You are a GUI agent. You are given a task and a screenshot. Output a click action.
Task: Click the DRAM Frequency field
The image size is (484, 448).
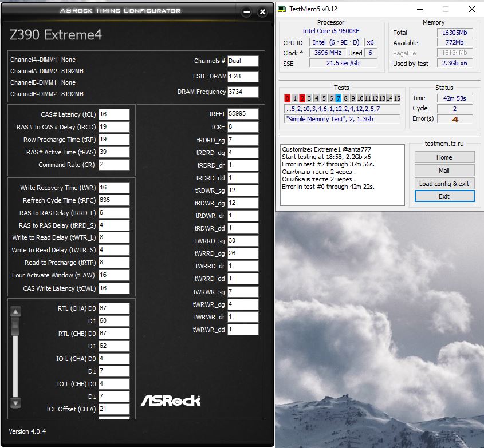[x=243, y=92]
